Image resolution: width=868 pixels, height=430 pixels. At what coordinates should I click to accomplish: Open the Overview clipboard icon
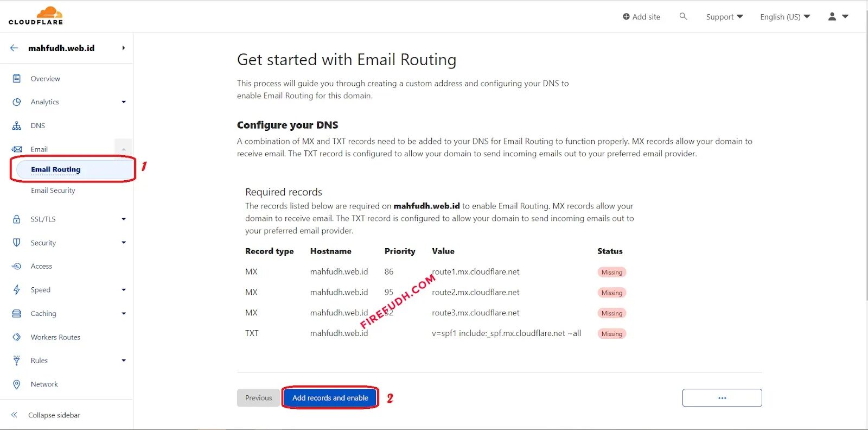(17, 78)
